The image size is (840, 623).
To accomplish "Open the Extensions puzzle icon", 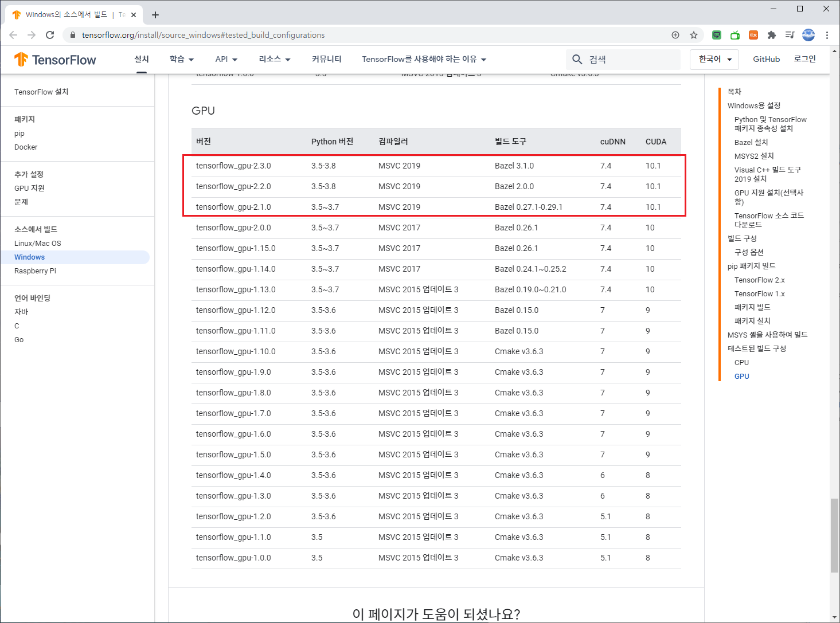I will point(772,35).
